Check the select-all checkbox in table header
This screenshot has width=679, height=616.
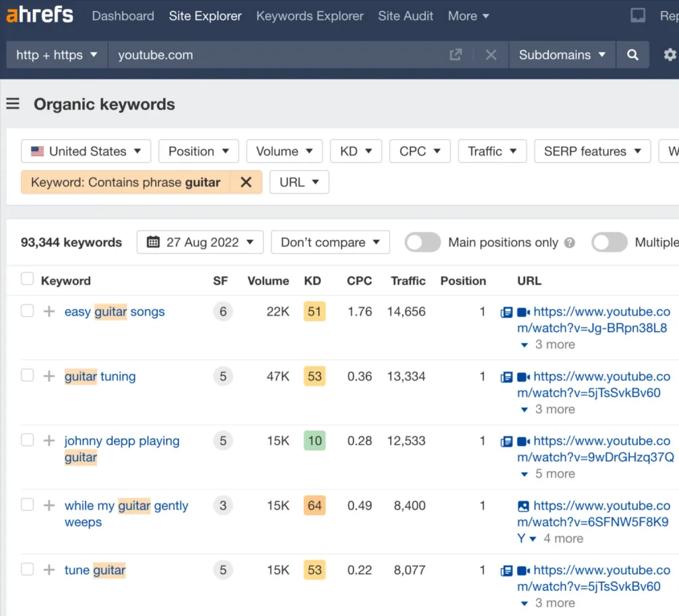(x=27, y=279)
